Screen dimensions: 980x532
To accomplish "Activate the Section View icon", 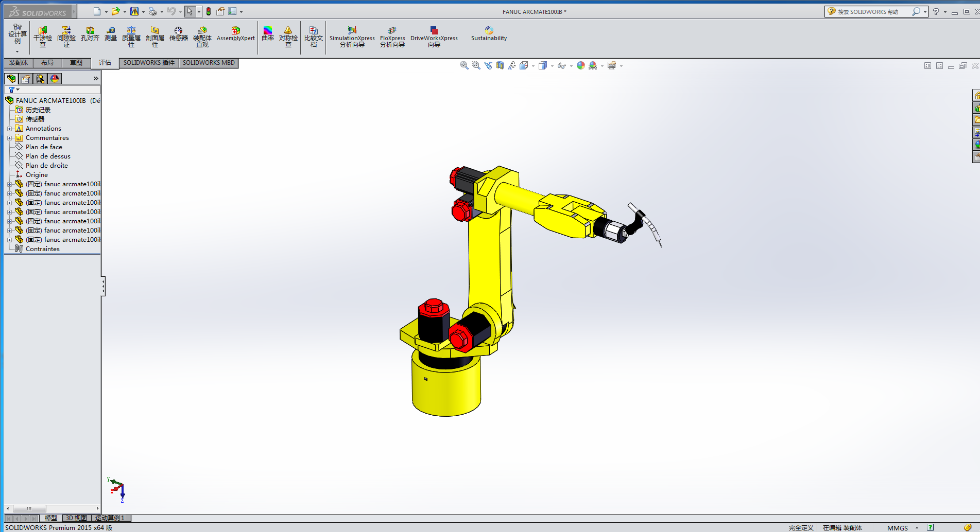I will click(x=499, y=65).
